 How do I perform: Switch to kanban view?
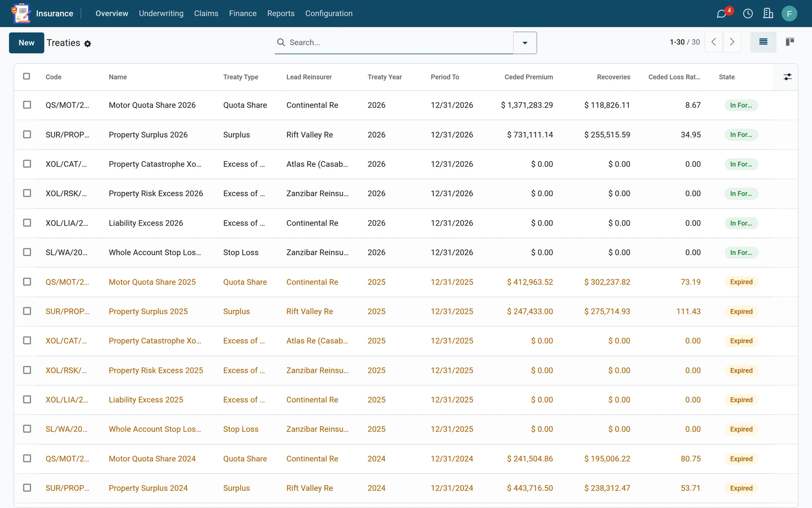[790, 42]
